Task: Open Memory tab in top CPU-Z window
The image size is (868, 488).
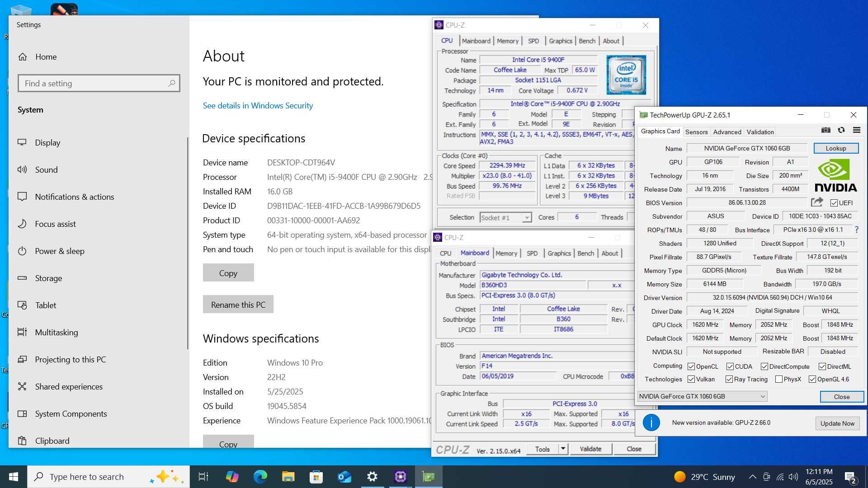Action: [508, 41]
